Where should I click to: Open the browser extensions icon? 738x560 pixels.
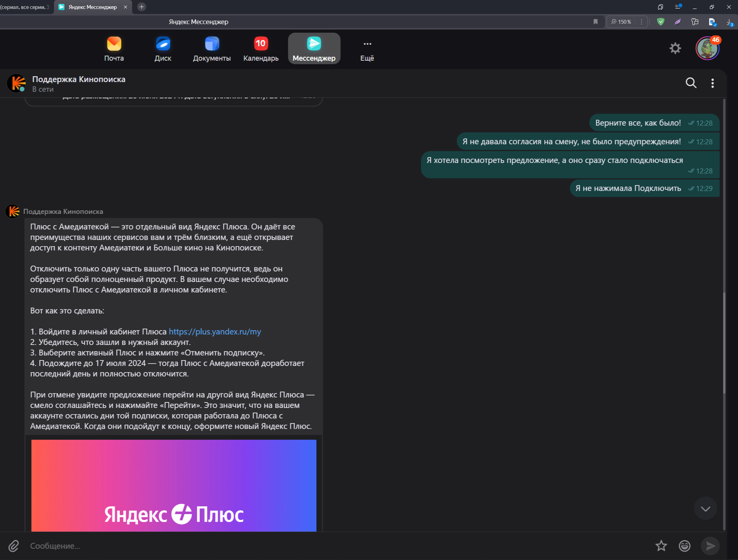pos(695,22)
